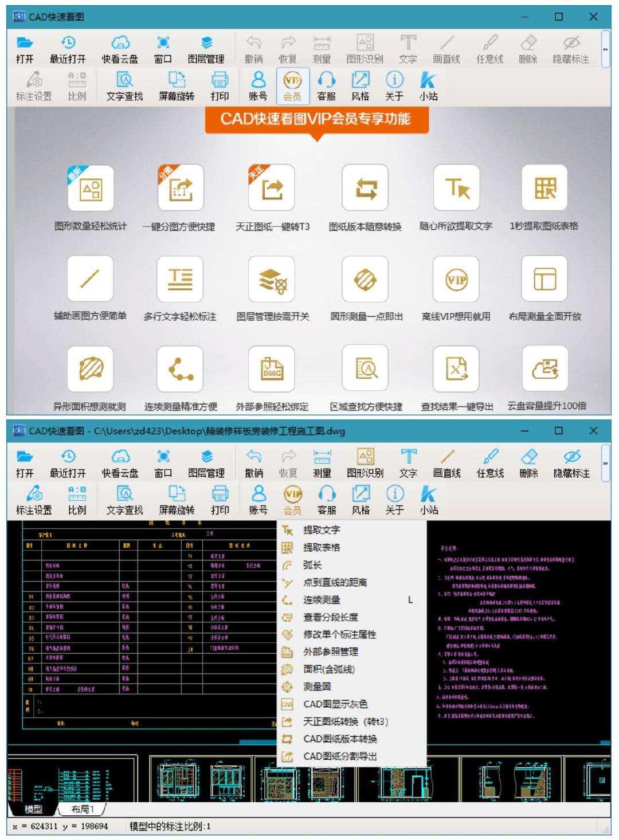Switch to the 模型 tab
This screenshot has height=840, width=619.
pos(33,809)
